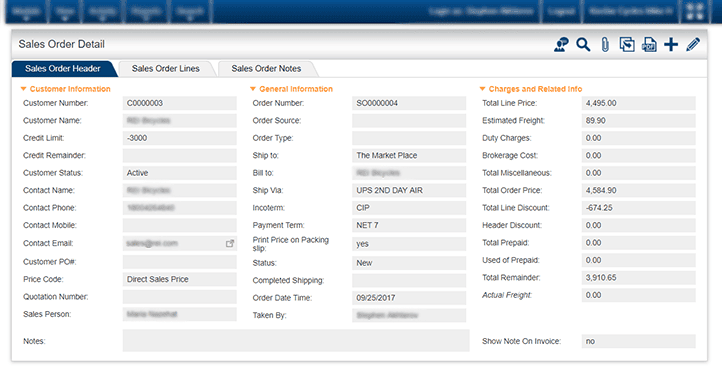
Task: Click the empty Order Source field
Action: (409, 121)
